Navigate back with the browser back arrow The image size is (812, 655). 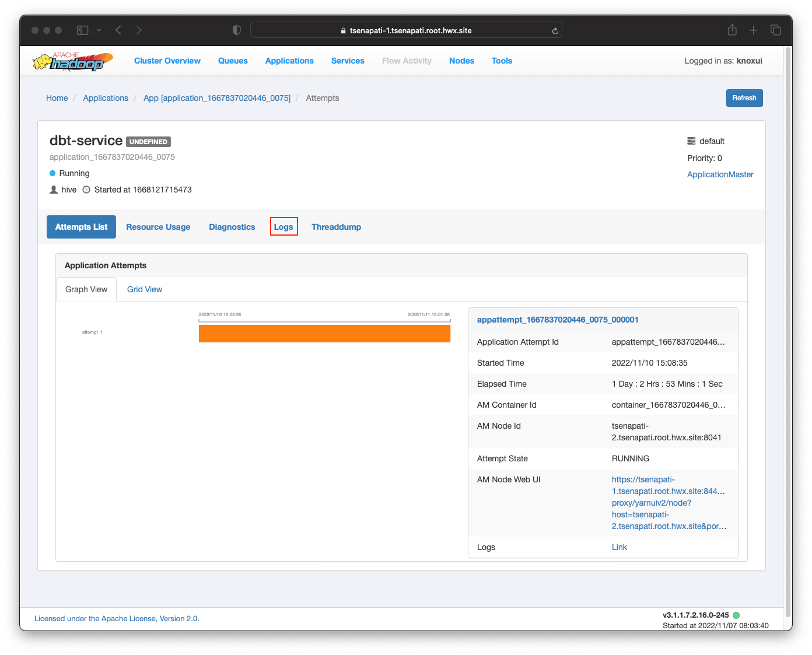click(x=118, y=30)
